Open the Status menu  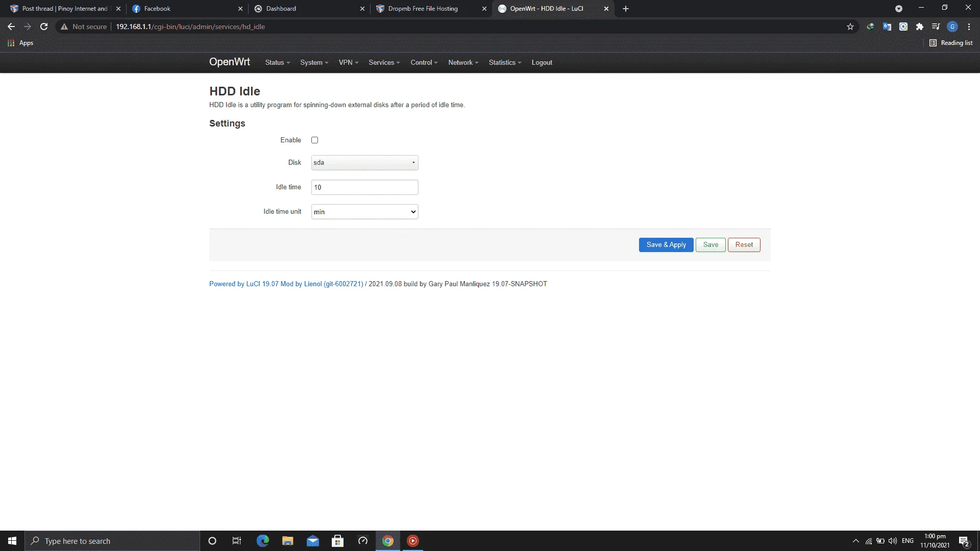277,63
